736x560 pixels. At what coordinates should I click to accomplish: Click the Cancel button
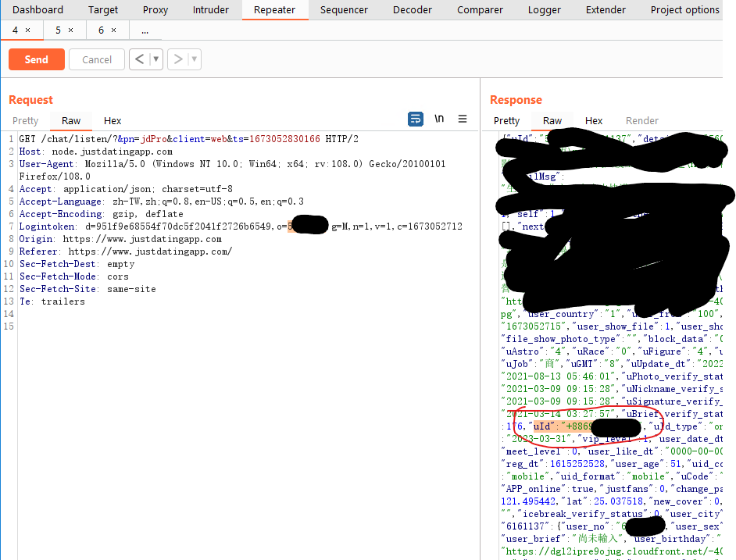[x=97, y=59]
